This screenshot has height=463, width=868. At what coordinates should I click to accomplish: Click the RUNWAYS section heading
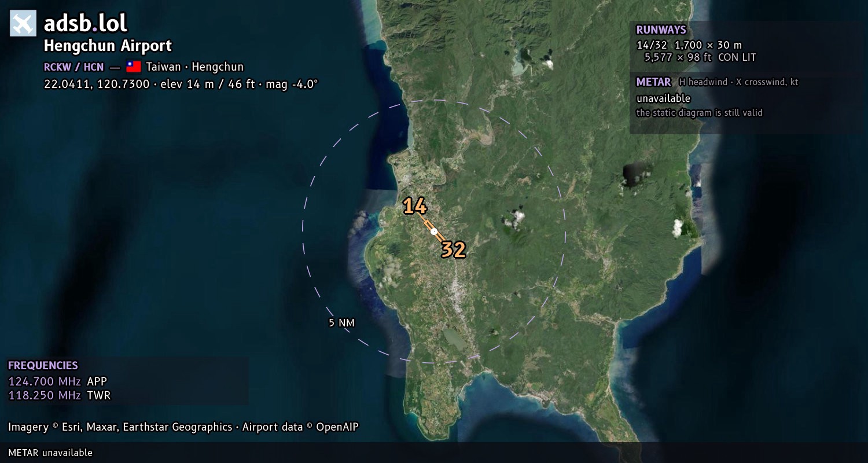coord(661,30)
